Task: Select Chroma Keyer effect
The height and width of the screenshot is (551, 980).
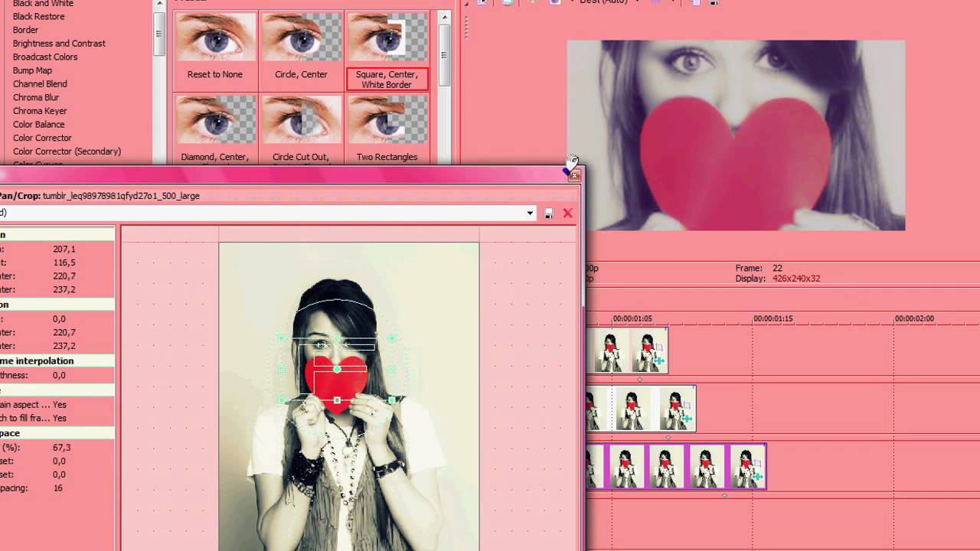Action: coord(40,111)
